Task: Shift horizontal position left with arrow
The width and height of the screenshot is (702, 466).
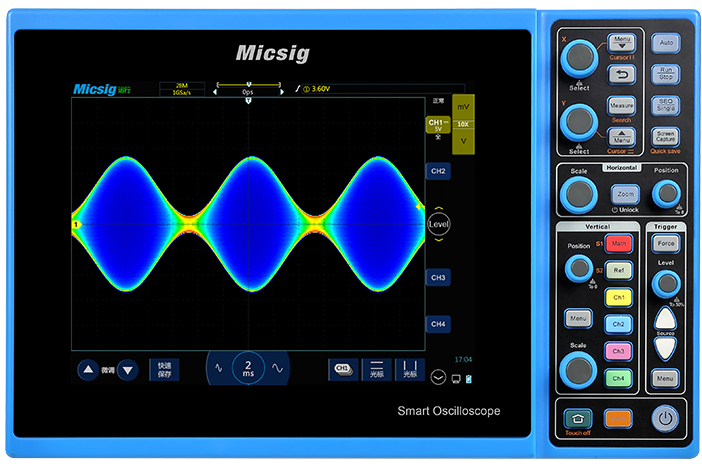Action: pyautogui.click(x=215, y=92)
